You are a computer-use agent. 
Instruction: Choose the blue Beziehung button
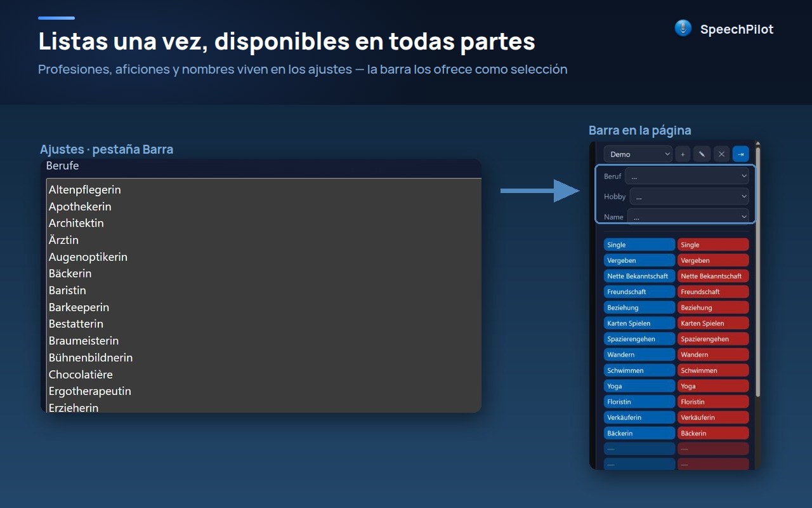coord(639,307)
